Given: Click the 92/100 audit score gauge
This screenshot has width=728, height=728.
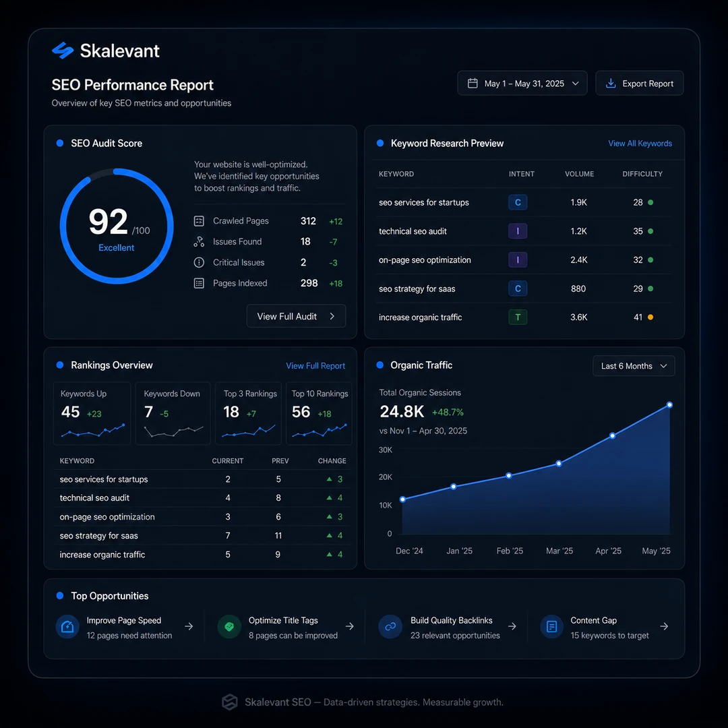Looking at the screenshot, I should 117,226.
